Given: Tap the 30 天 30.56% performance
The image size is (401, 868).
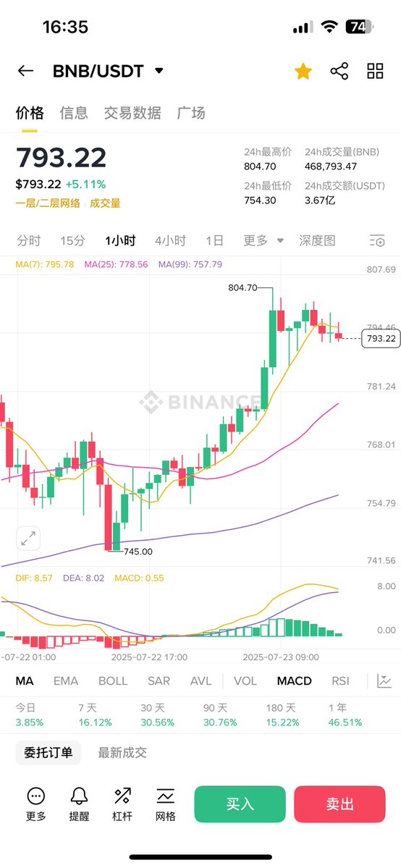Looking at the screenshot, I should click(158, 715).
